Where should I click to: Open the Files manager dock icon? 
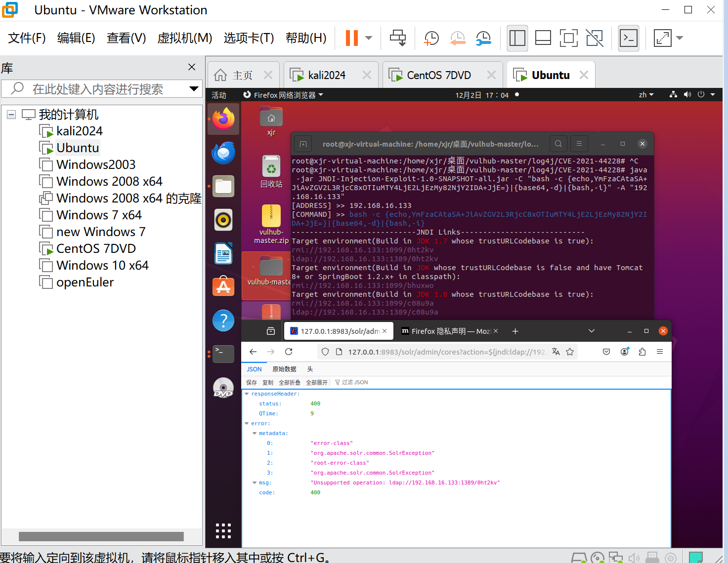pos(223,186)
